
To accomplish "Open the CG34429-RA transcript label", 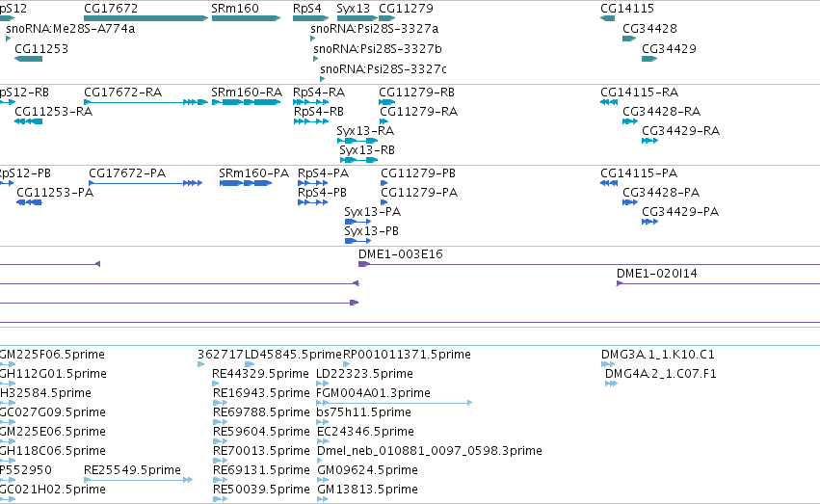I will coord(681,131).
